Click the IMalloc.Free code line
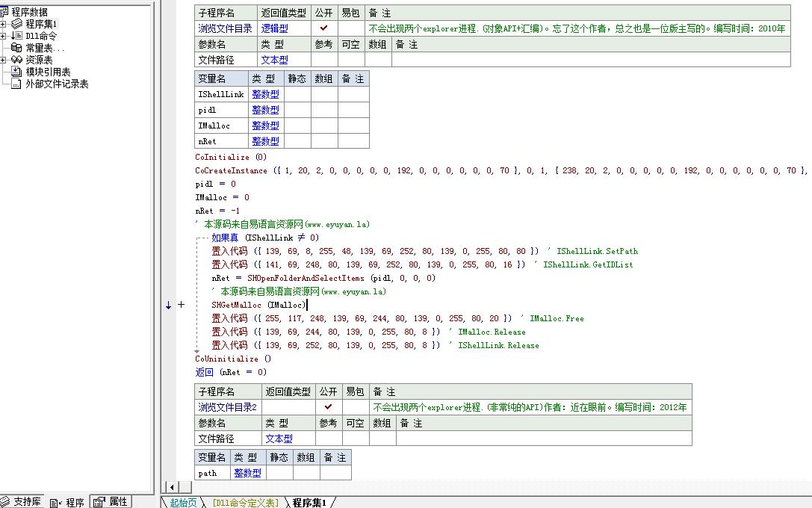812x508 pixels. click(397, 318)
